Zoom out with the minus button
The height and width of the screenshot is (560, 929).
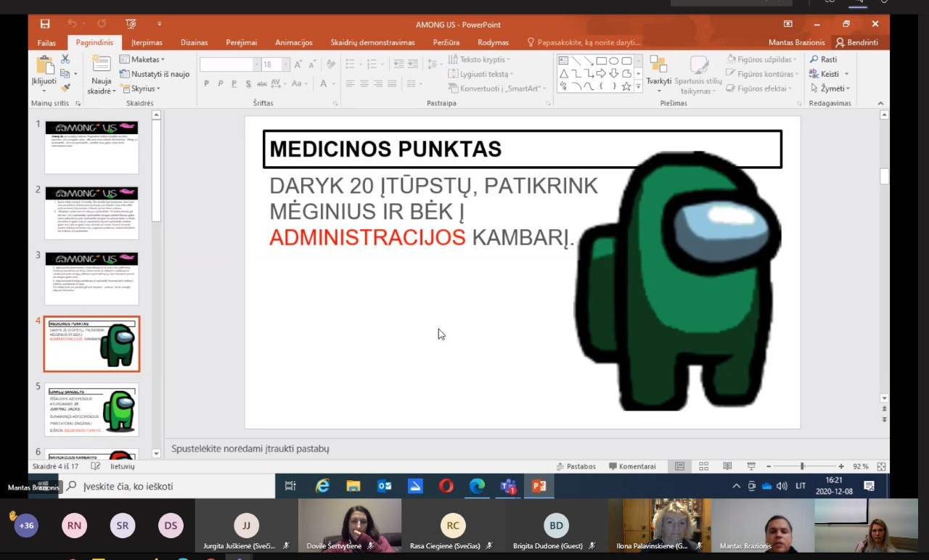pos(768,466)
